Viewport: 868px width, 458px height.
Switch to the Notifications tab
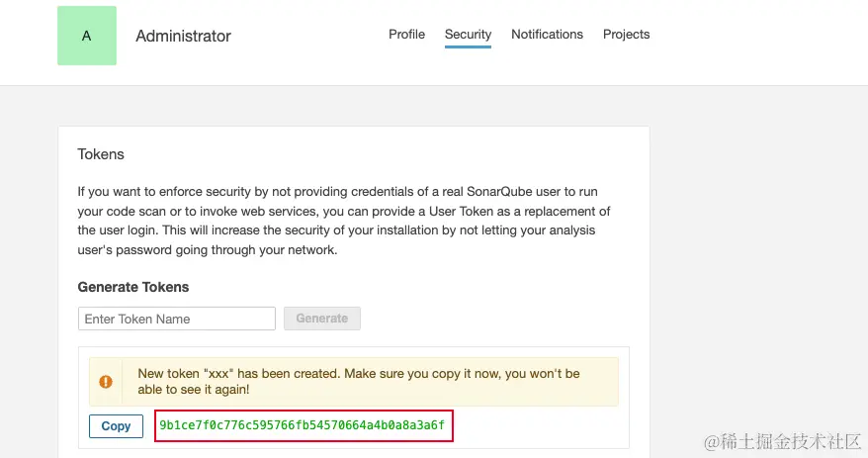point(547,35)
